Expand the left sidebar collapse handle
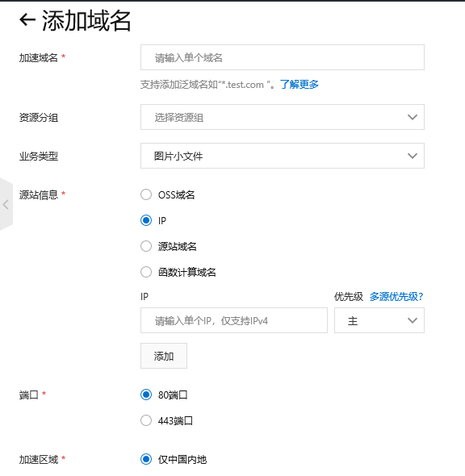Image resolution: width=465 pixels, height=476 pixels. [x=6, y=204]
